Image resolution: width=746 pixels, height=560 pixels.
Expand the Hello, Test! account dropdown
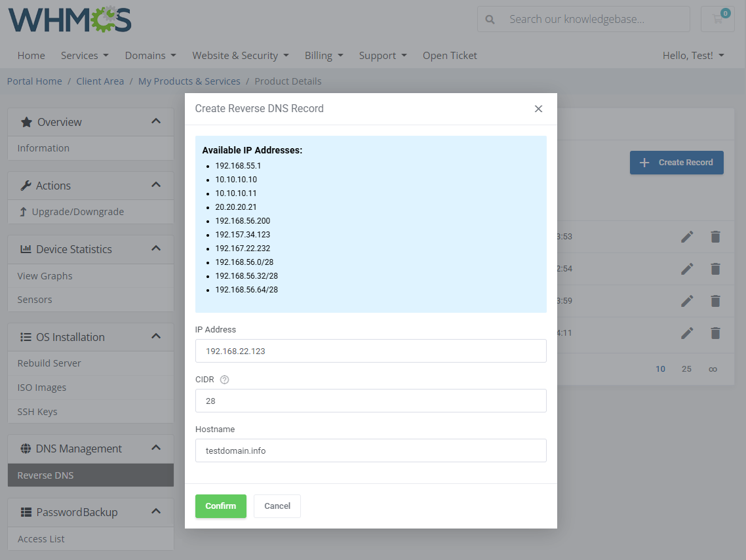click(x=693, y=55)
